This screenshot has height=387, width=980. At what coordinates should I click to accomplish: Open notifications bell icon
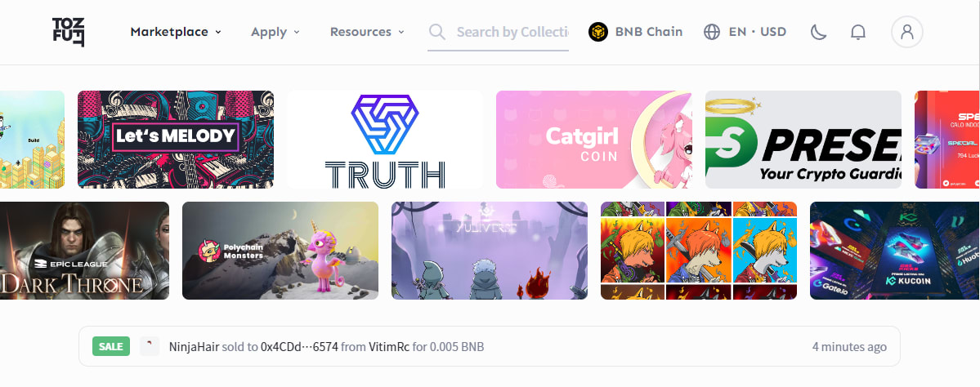tap(859, 32)
